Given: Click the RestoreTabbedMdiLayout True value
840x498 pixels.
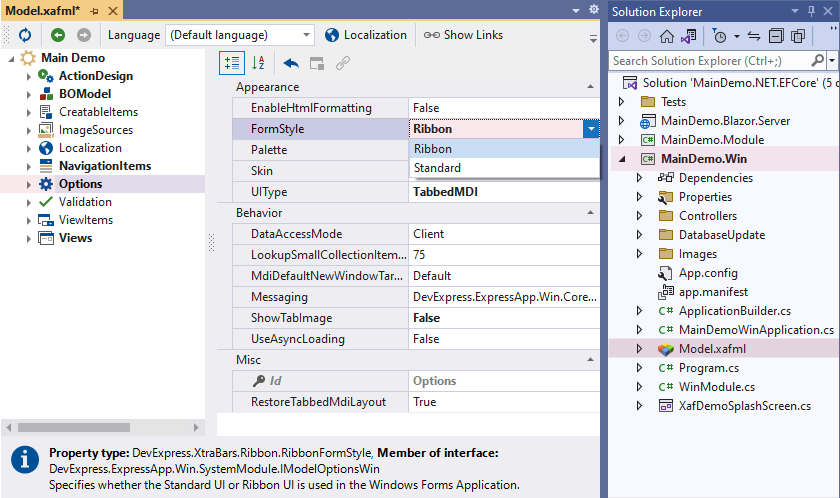Looking at the screenshot, I should tap(504, 402).
